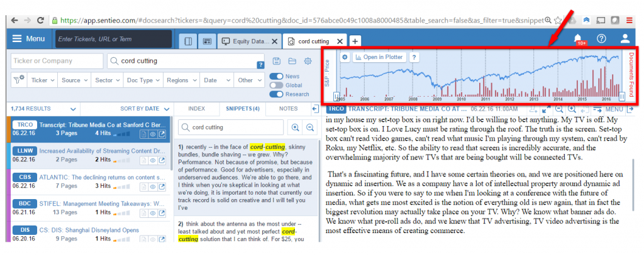Select the Snippets (4) tab
Viewport: 644px width, 255px height.
click(242, 109)
